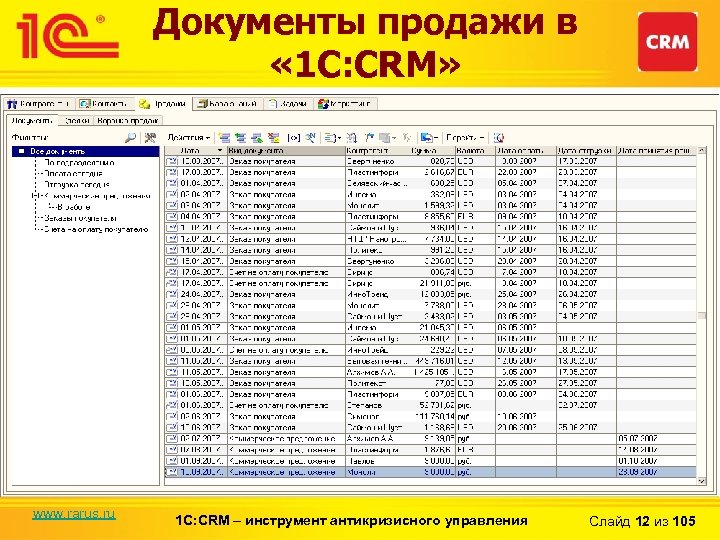Open the www.rarus.ru link
The width and height of the screenshot is (720, 540).
point(73,514)
